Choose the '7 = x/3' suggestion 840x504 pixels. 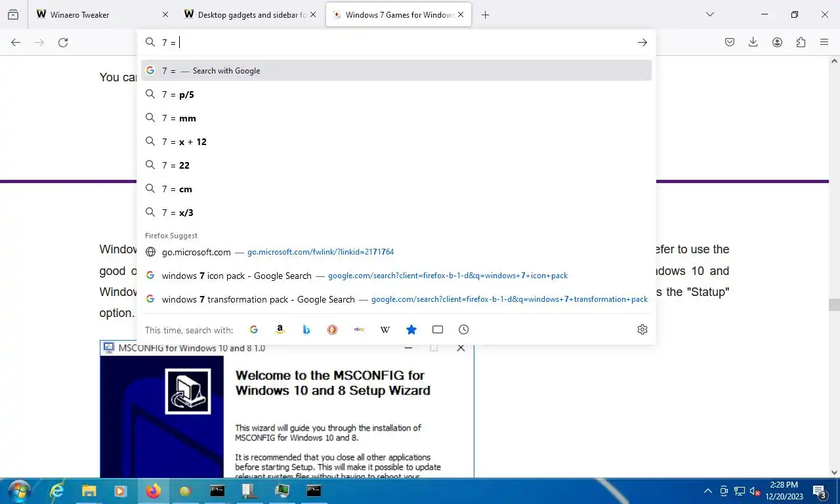(x=396, y=213)
